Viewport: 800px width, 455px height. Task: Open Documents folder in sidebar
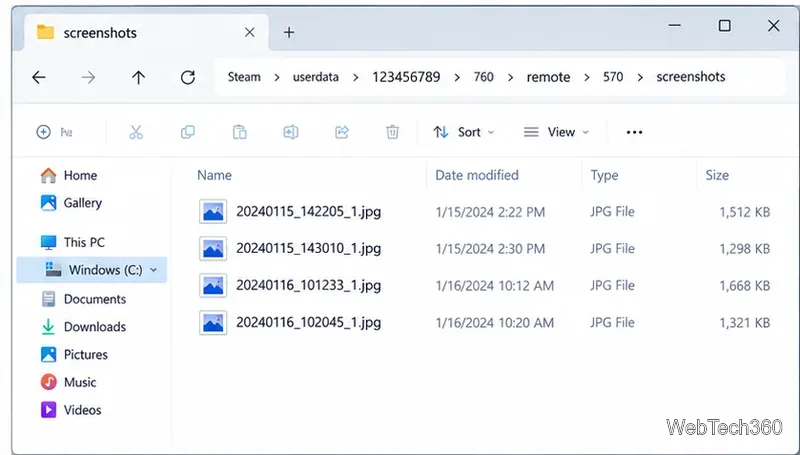[x=84, y=299]
